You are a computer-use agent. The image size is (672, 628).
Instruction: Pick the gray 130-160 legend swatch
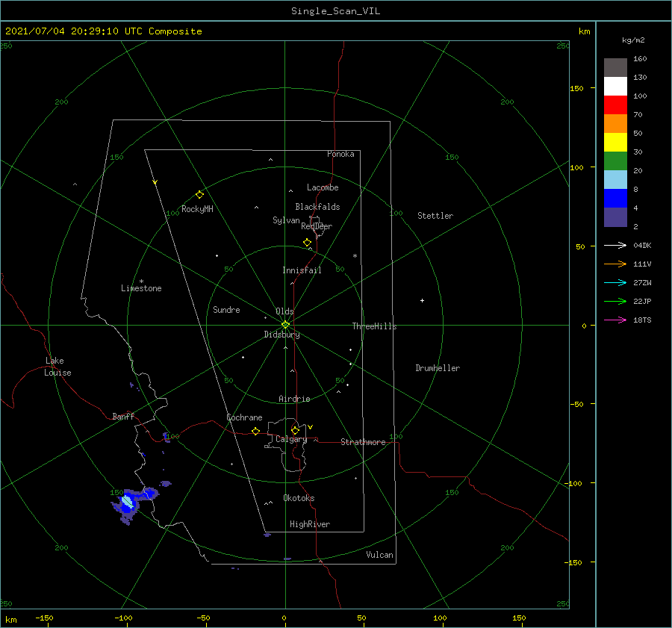click(615, 68)
